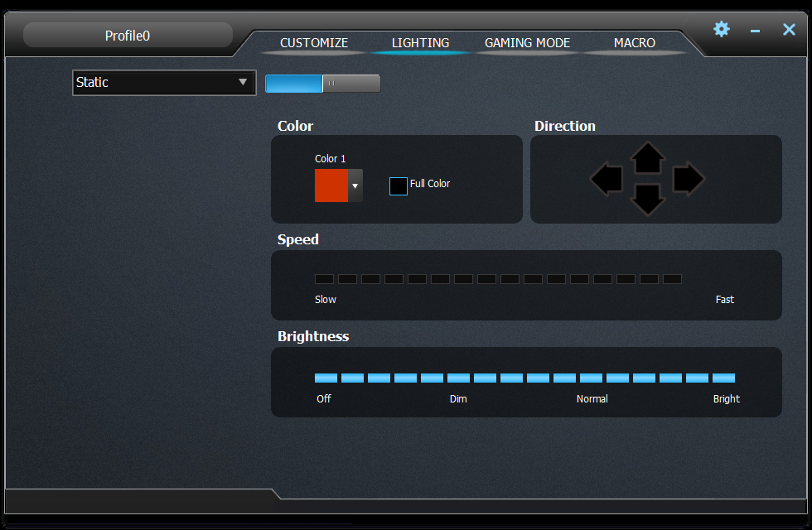Click the Normal brightness label
This screenshot has height=530, width=812.
click(592, 398)
